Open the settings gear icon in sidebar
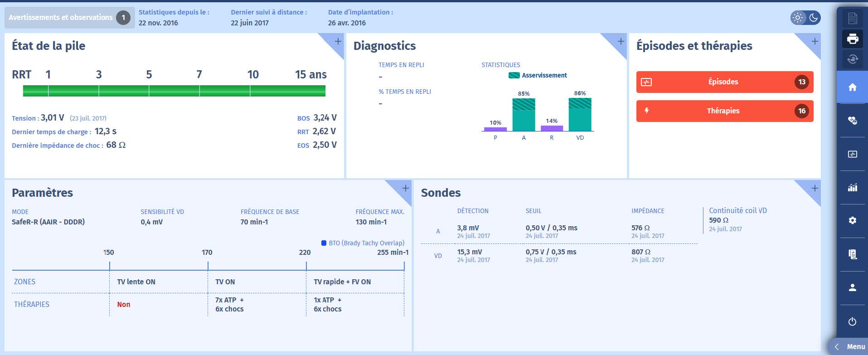Viewport: 868px width, 355px height. tap(852, 220)
